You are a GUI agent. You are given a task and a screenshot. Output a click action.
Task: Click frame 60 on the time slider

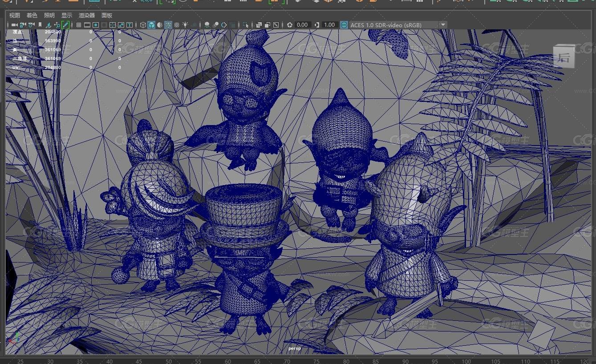click(228, 361)
